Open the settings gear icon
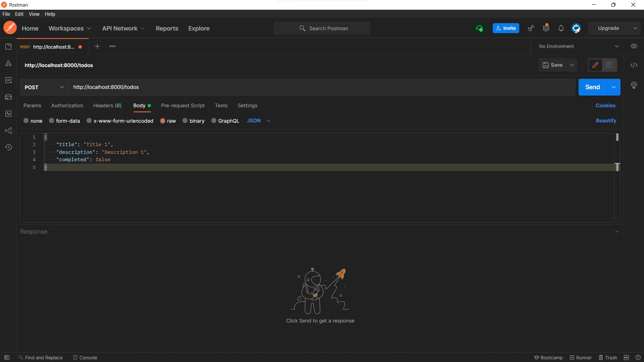The height and width of the screenshot is (362, 644). point(546,28)
